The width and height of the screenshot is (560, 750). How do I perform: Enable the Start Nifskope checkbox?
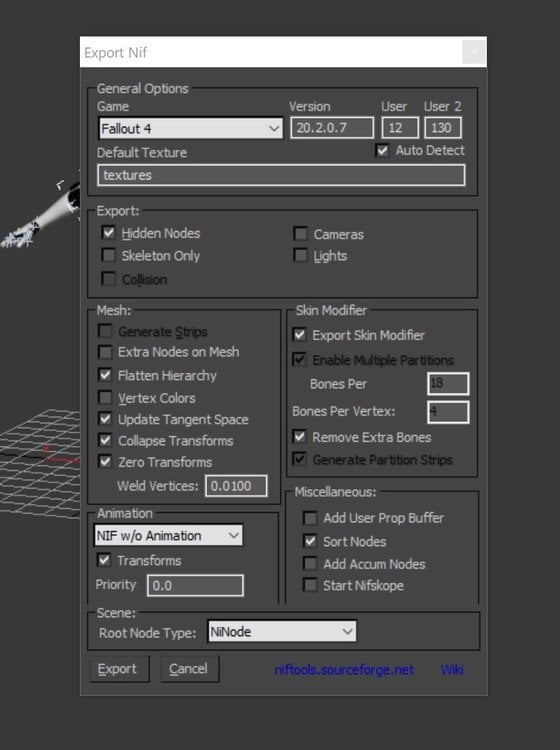[x=310, y=585]
